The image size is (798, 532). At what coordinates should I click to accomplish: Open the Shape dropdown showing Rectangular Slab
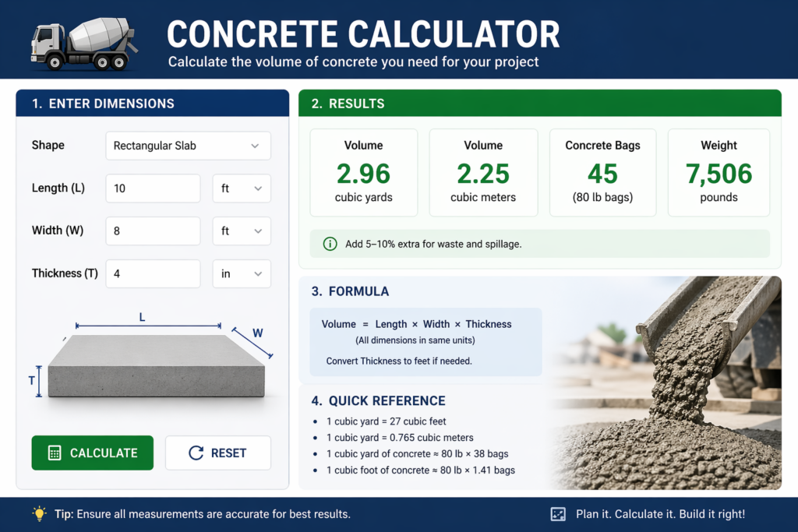[x=188, y=146]
